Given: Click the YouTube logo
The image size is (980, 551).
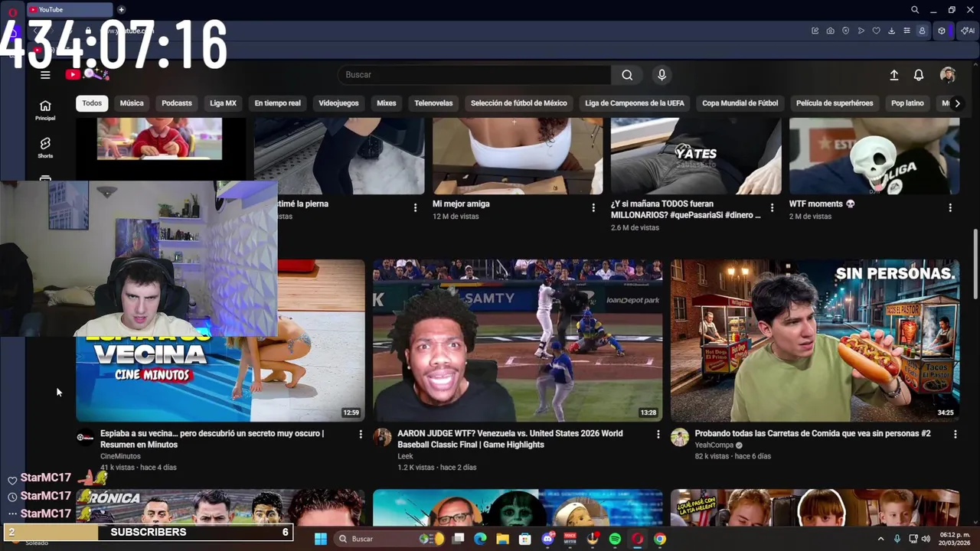Looking at the screenshot, I should pyautogui.click(x=73, y=74).
